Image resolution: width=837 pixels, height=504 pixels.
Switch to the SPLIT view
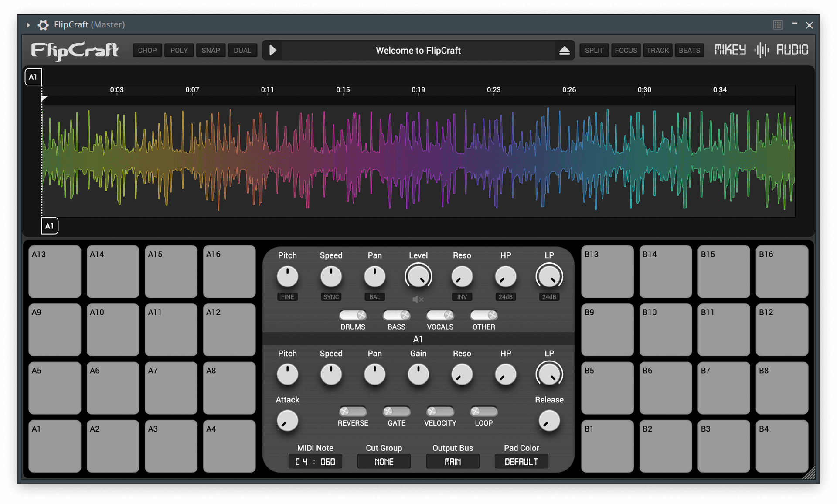pyautogui.click(x=594, y=50)
